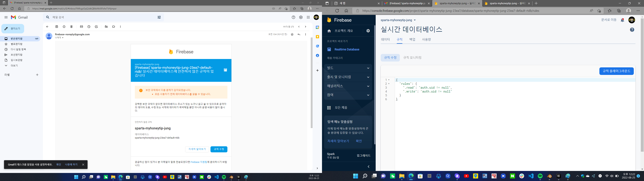Expand 출시 및 모니터링 category
The height and width of the screenshot is (181, 644).
point(348,77)
